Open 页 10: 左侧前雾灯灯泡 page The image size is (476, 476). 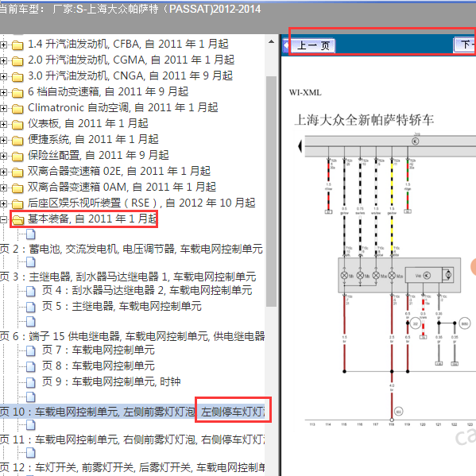tap(133, 412)
